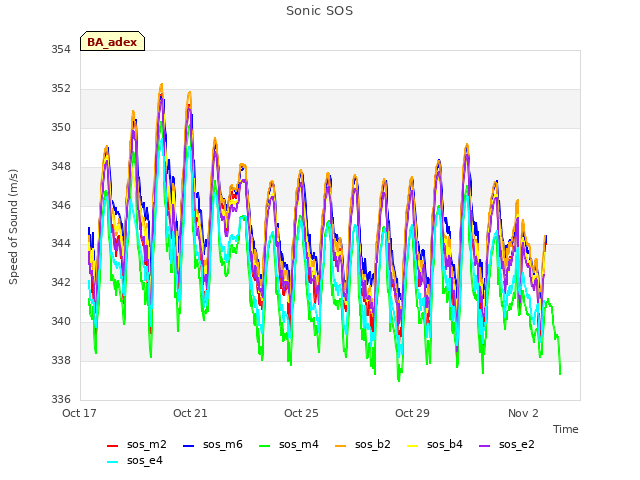Toggle the sos_b4 legend entry
Viewport: 640px width, 480px height.
pos(435,444)
